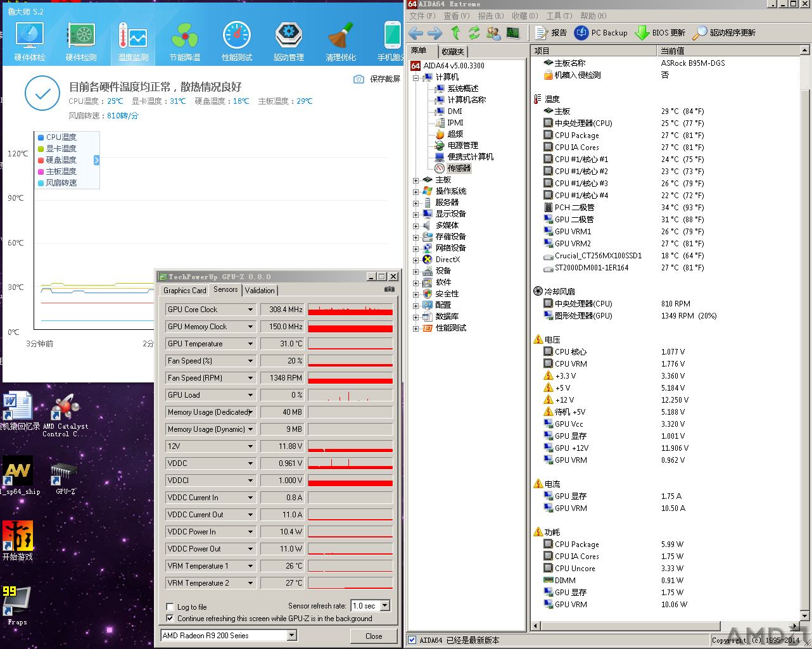
Task: Click AIDA64 forward arrow toolbar icon
Action: coord(435,33)
